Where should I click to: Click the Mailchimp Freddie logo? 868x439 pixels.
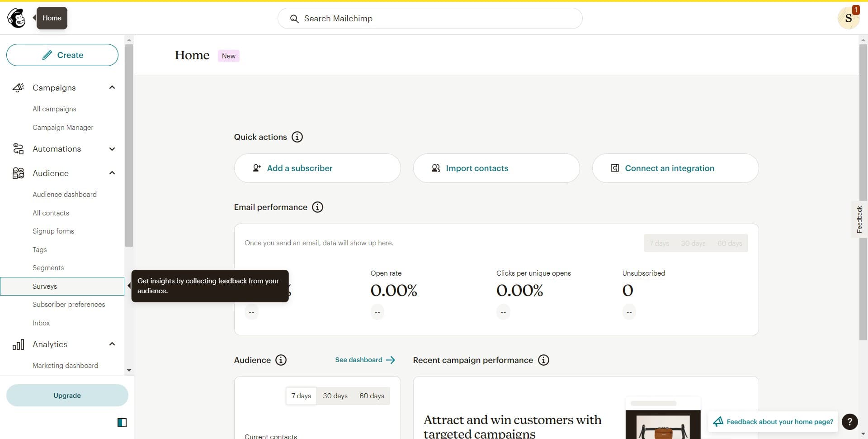pos(16,18)
